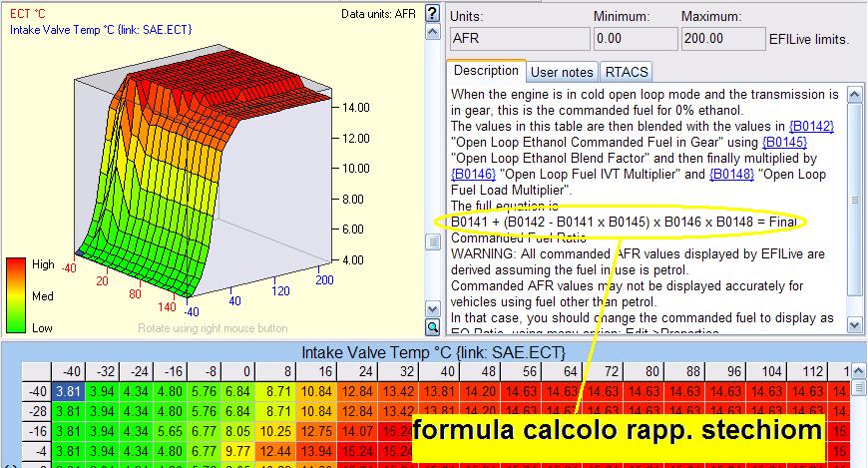Click the 3D surface plot
868x468 pixels.
pos(203,172)
